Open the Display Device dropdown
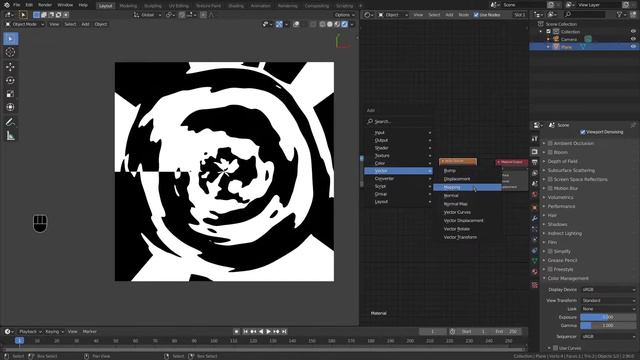The height and width of the screenshot is (360, 640). pos(608,289)
